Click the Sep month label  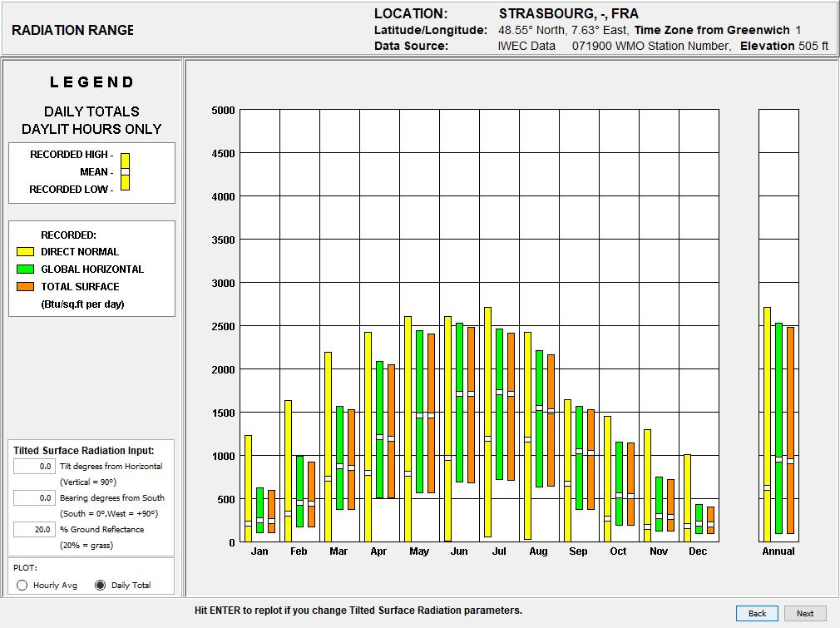point(578,551)
